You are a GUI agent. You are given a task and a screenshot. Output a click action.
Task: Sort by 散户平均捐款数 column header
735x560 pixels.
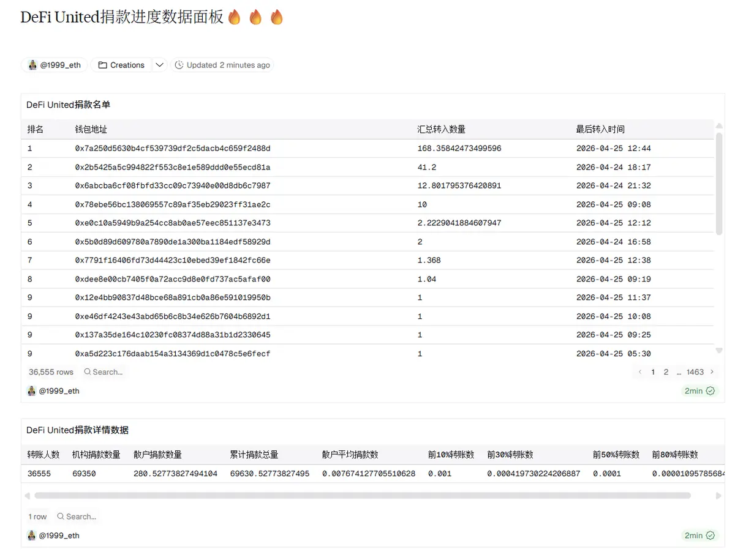[350, 455]
